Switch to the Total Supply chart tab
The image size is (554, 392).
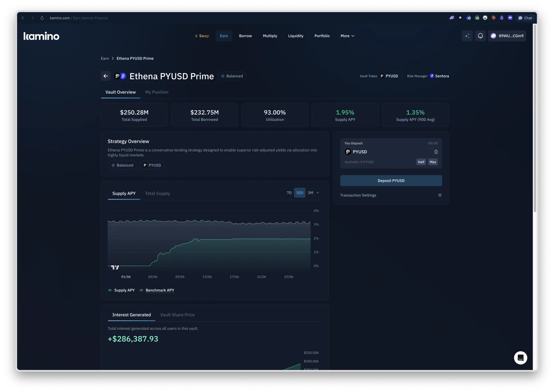(x=158, y=193)
